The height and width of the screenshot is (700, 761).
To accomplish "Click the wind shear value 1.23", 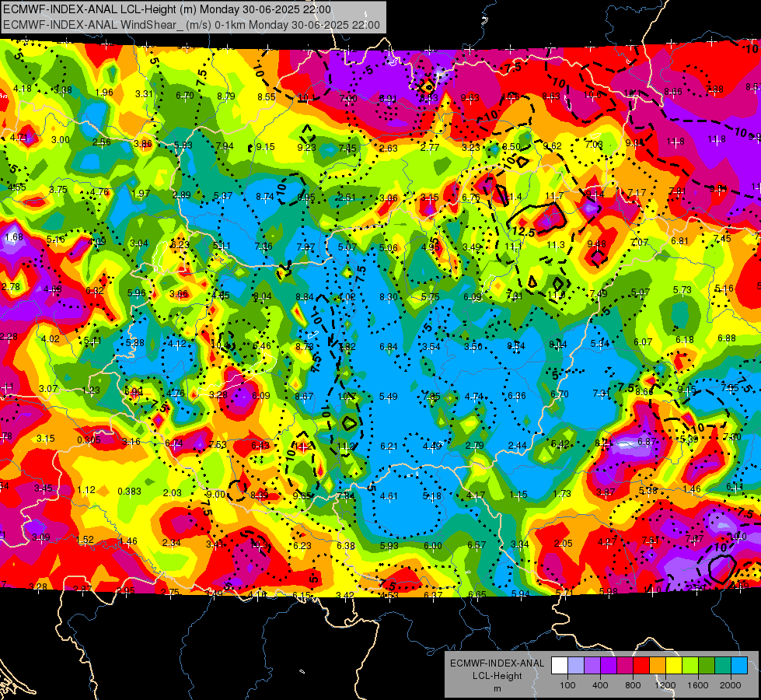I will pos(91,390).
